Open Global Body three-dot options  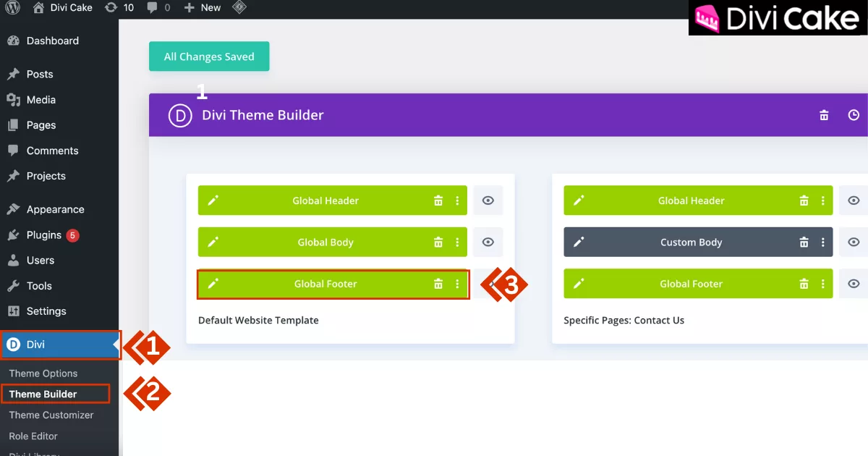[457, 242]
